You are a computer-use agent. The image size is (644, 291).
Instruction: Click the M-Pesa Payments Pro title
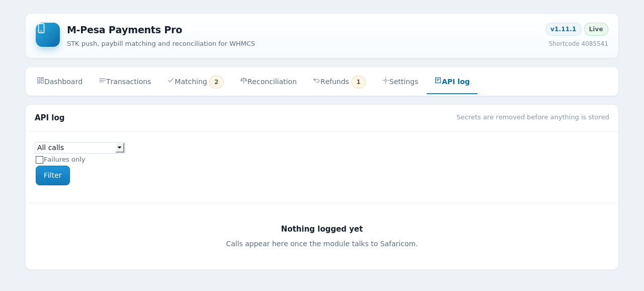(125, 30)
